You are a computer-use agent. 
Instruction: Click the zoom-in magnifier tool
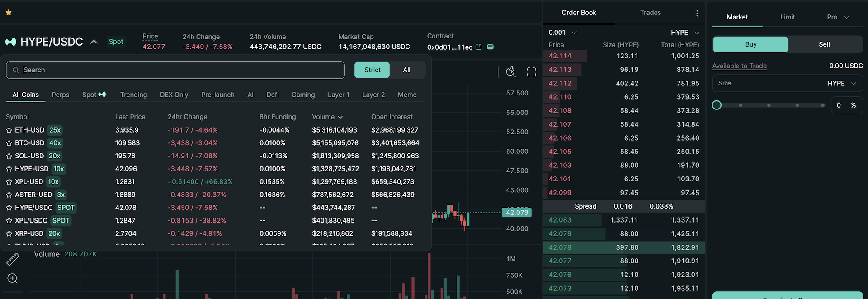13,278
